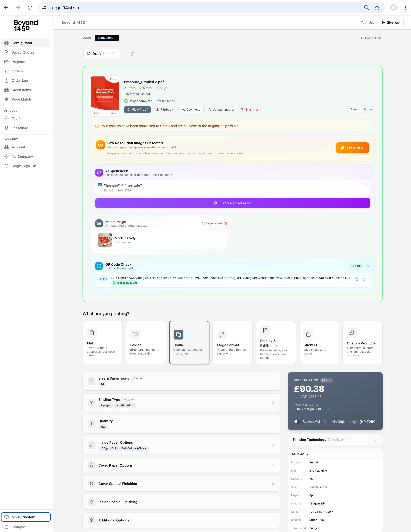Screen dimensions: 411x532
Task: Select the Flat product type
Action: click(102, 342)
